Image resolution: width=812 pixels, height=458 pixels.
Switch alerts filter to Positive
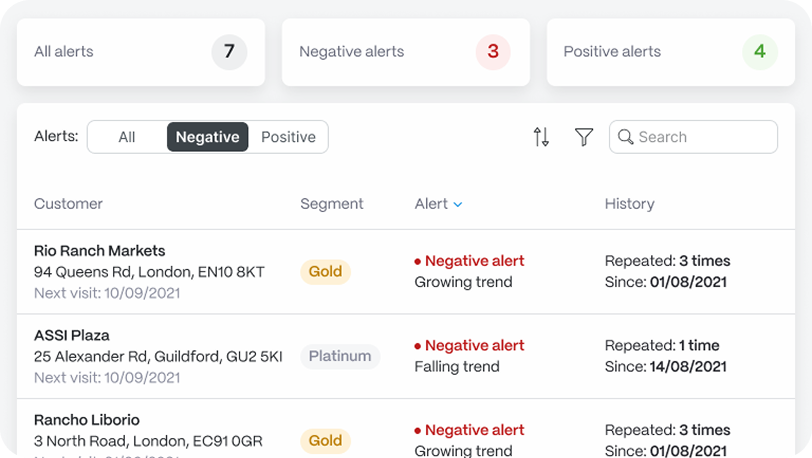[288, 137]
